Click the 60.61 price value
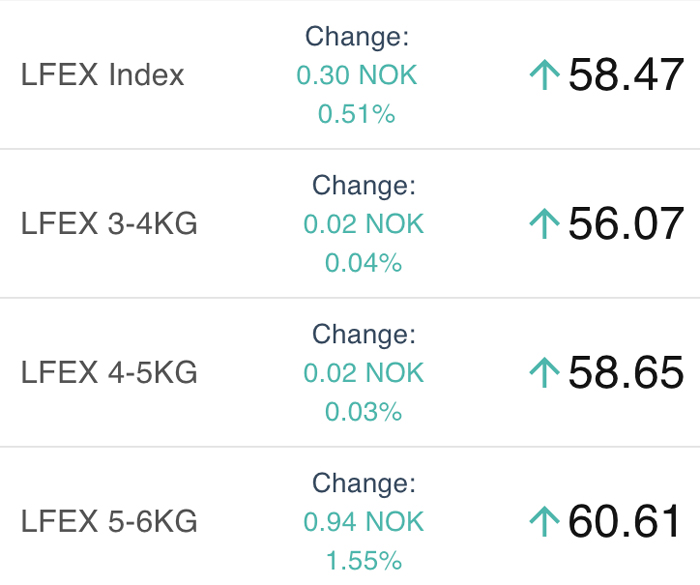 coord(624,522)
